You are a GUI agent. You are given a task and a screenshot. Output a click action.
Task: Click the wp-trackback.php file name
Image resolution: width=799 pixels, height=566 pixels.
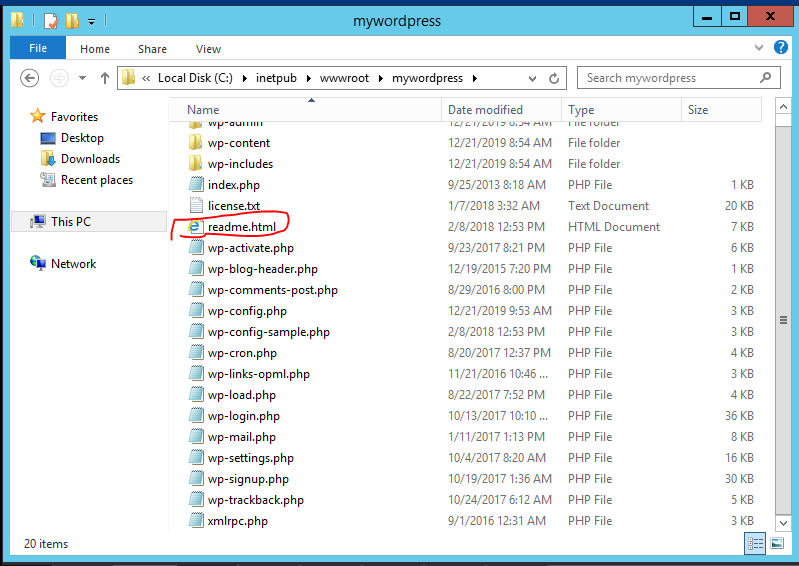256,500
